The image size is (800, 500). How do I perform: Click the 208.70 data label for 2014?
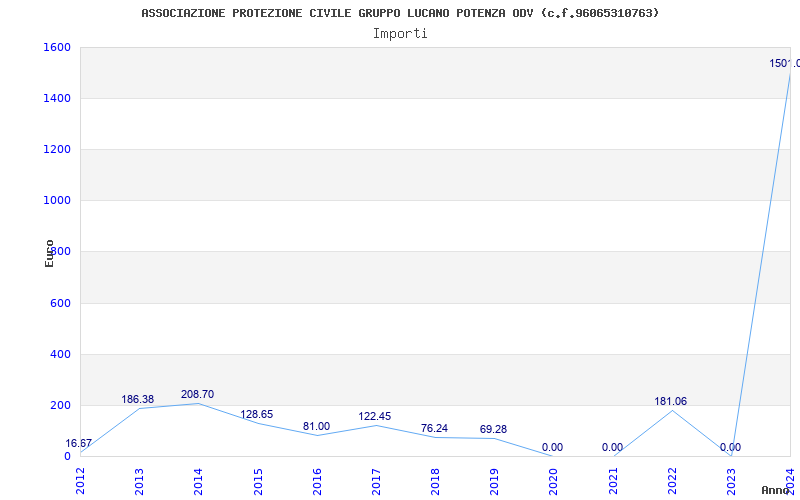point(197,395)
